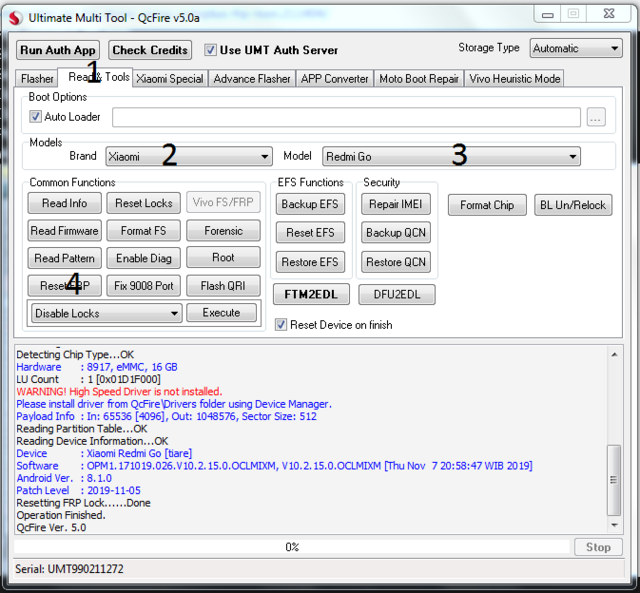The image size is (640, 593).
Task: Click the log scrollbar down arrow
Action: tap(614, 525)
